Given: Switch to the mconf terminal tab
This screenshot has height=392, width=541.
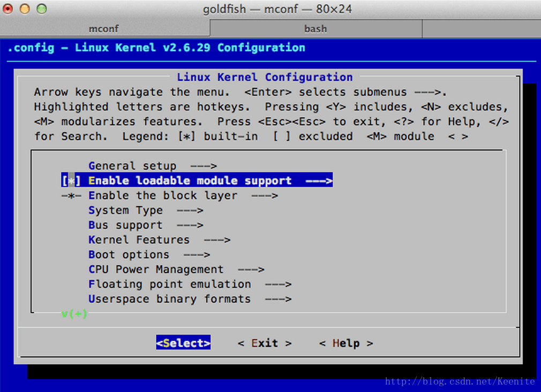Looking at the screenshot, I should tap(104, 28).
